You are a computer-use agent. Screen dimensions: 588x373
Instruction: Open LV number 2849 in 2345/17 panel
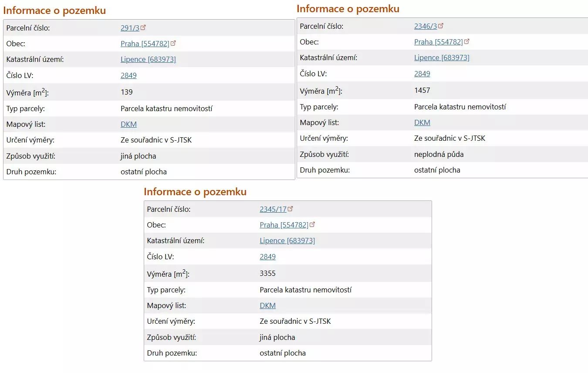point(267,257)
